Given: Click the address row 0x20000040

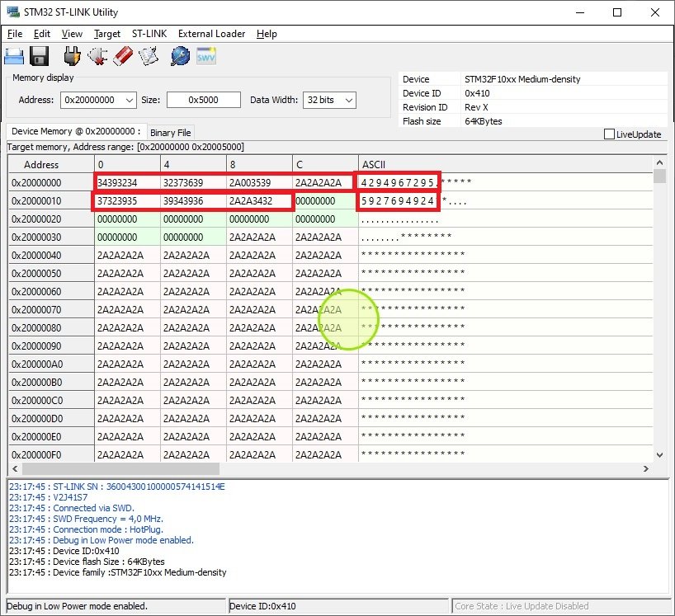Looking at the screenshot, I should pyautogui.click(x=51, y=256).
